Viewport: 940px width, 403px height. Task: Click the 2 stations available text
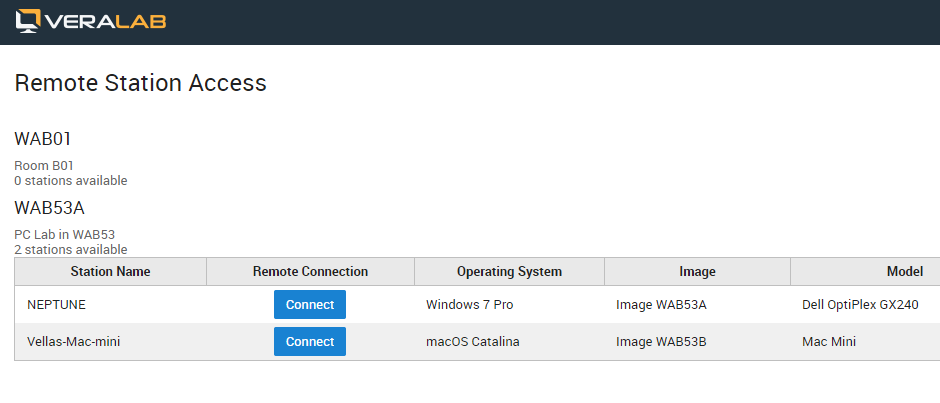pyautogui.click(x=71, y=249)
